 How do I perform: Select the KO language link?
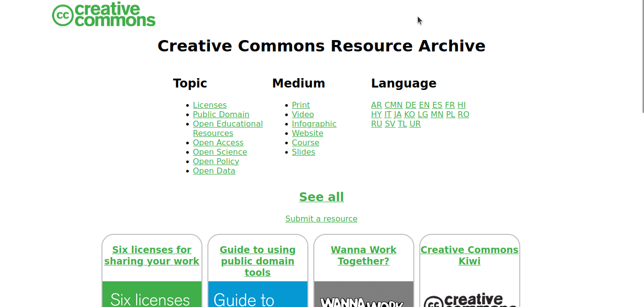410,114
